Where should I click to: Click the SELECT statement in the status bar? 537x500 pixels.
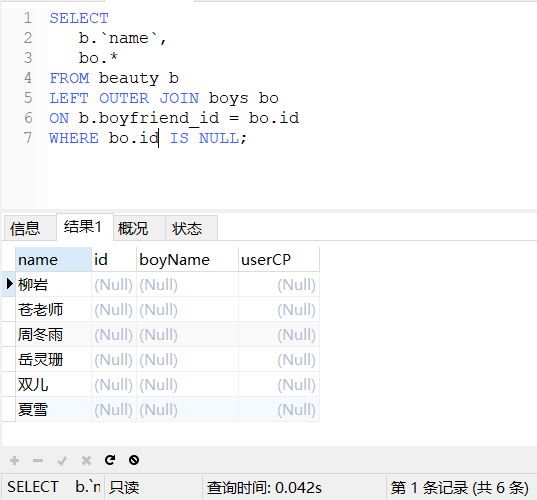click(54, 487)
